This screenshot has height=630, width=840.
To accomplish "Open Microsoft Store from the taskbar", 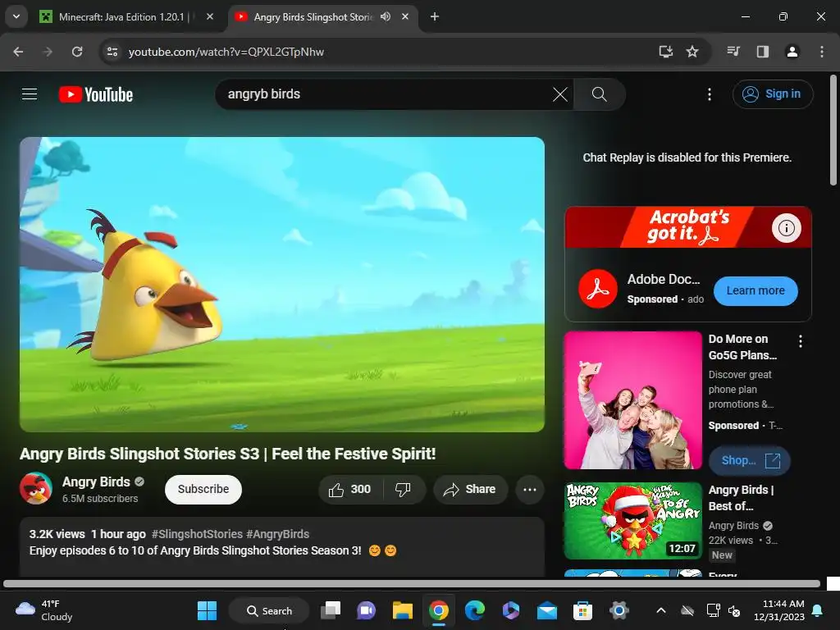I will [583, 610].
